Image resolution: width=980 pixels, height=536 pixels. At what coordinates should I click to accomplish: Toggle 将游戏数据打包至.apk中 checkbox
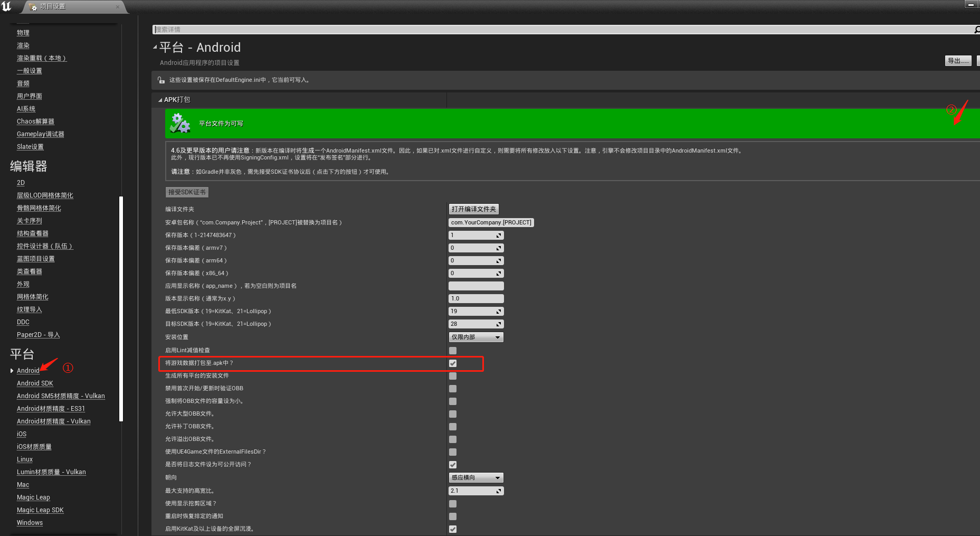(x=453, y=363)
